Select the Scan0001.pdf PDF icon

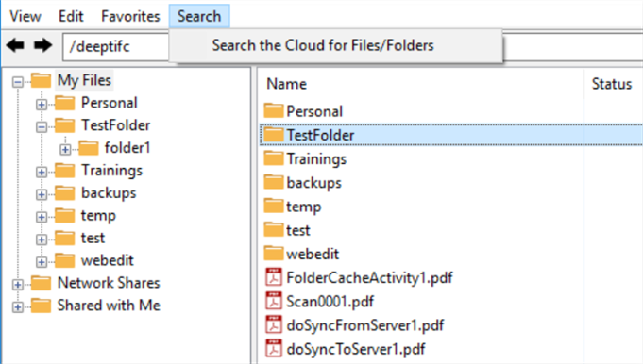pyautogui.click(x=274, y=301)
